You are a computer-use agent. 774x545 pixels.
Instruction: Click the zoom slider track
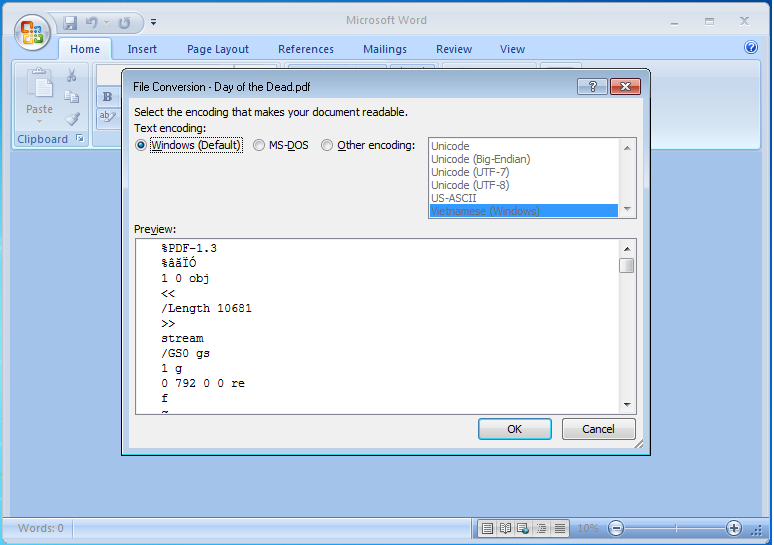click(x=675, y=528)
